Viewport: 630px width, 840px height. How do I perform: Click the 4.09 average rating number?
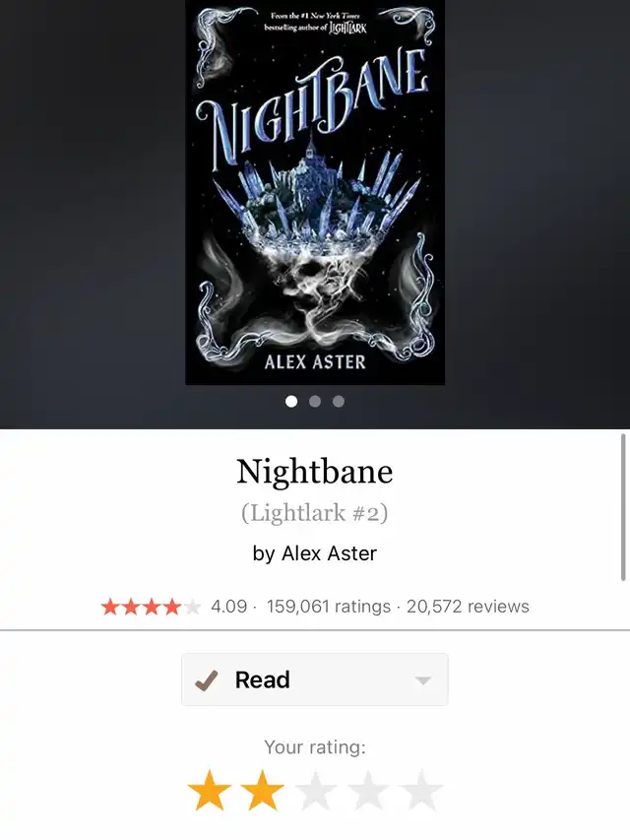click(x=228, y=607)
